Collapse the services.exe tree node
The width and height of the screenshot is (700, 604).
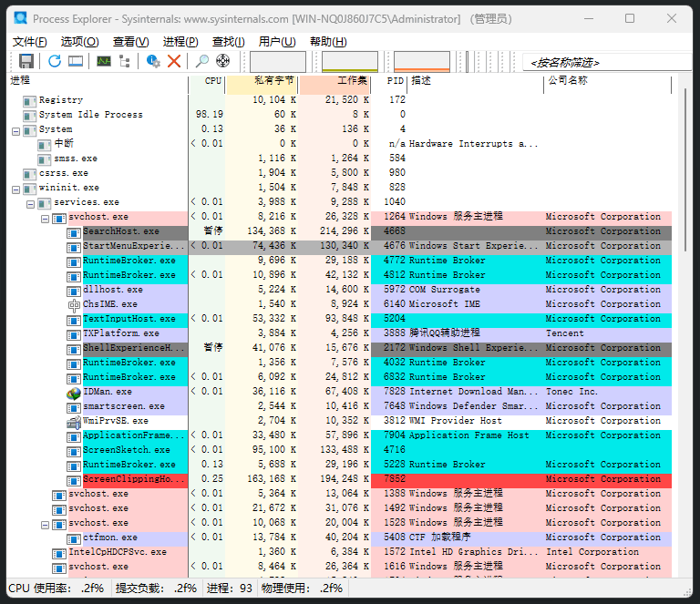(x=30, y=202)
